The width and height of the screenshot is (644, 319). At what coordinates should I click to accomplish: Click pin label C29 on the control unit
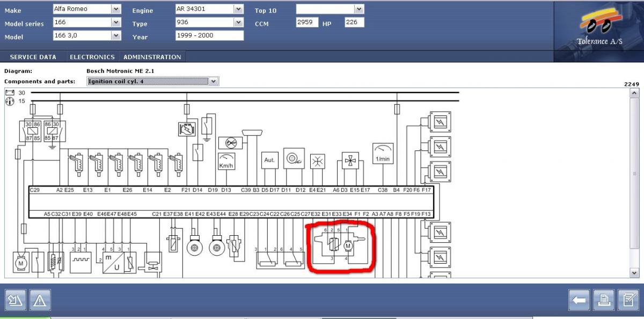(35, 190)
